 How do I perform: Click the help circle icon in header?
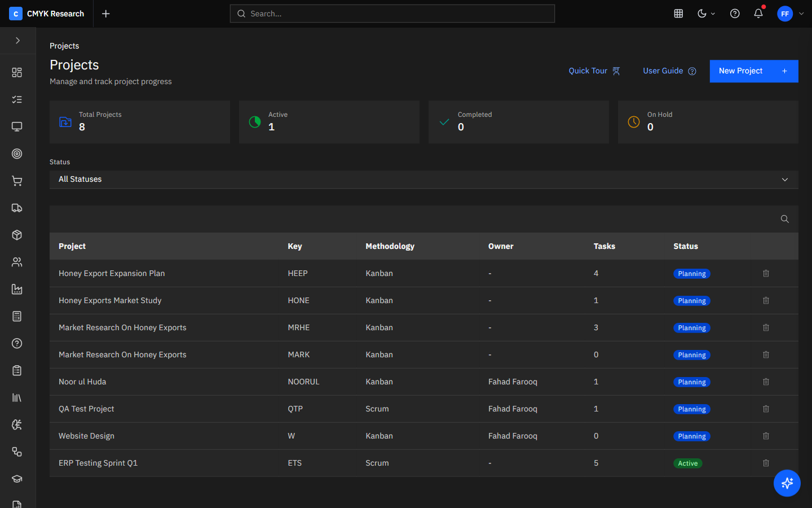[x=735, y=14]
